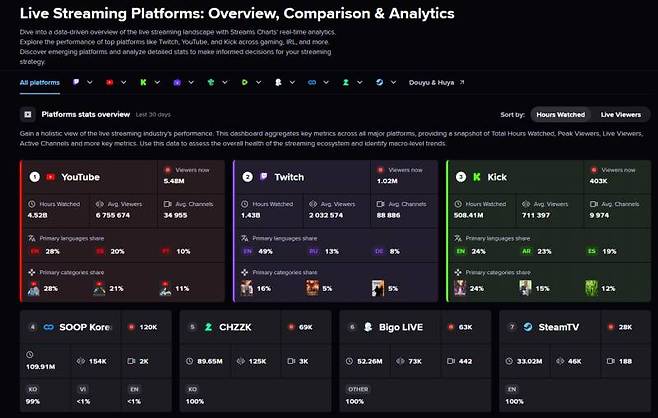Click the Primary categories share icon on the Kick card
Viewport: 658px width, 418px height.
458,272
